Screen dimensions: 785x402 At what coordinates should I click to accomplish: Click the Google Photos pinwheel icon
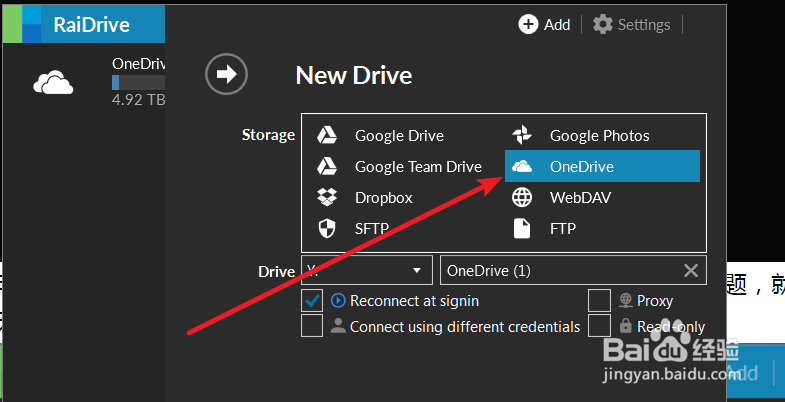(522, 136)
